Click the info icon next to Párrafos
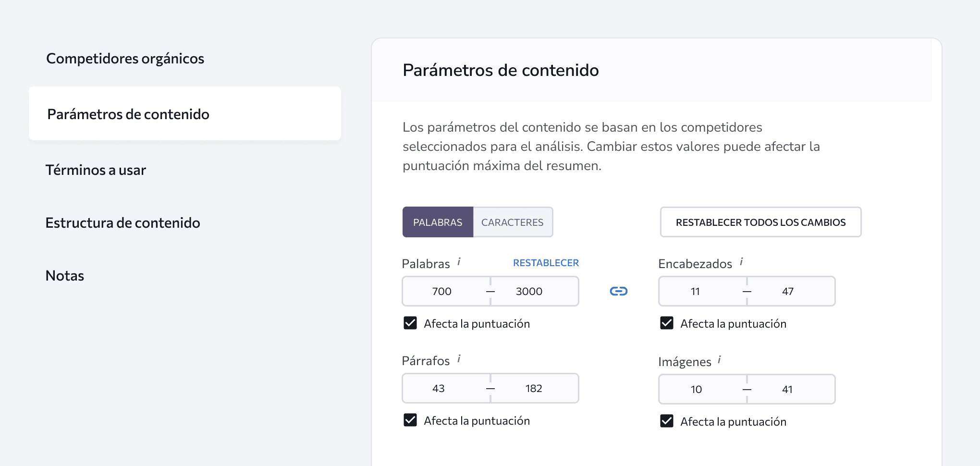Viewport: 980px width, 466px height. 460,360
